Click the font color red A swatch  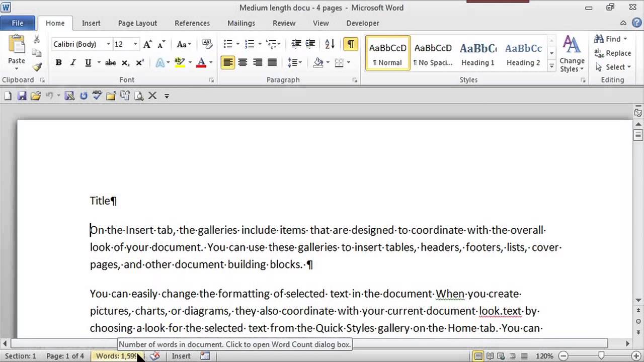point(201,63)
